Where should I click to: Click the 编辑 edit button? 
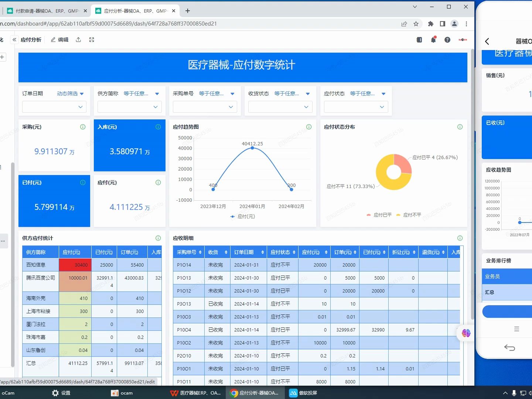(x=59, y=40)
